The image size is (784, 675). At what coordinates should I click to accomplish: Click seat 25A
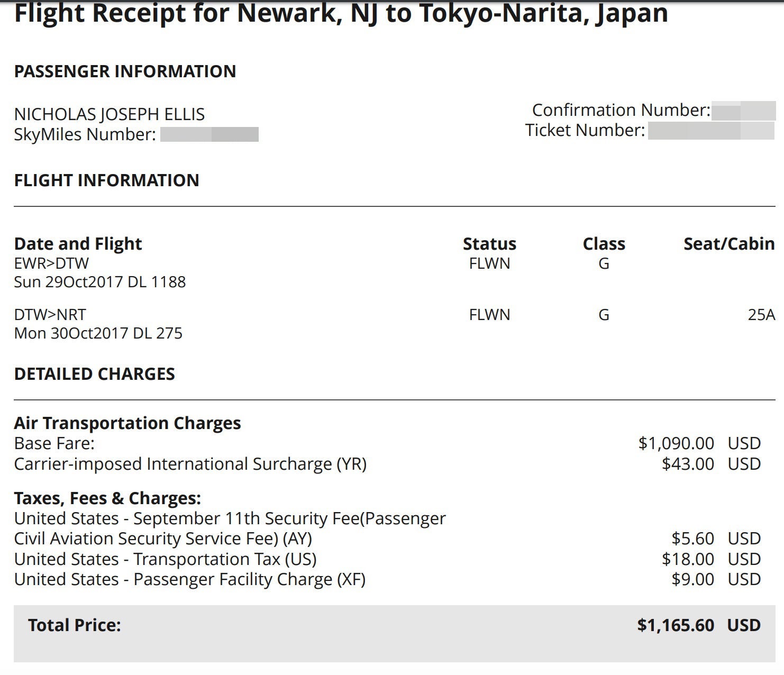[761, 315]
